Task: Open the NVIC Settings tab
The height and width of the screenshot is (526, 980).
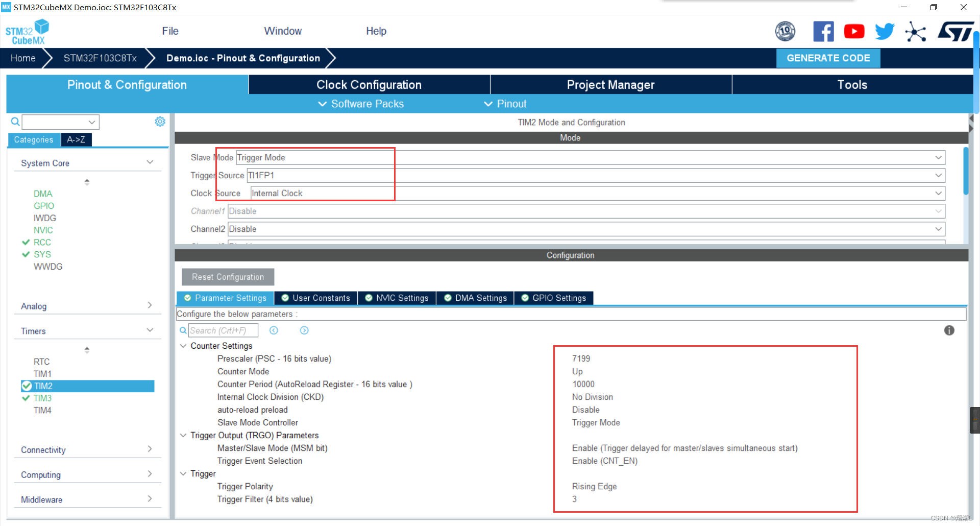Action: point(397,298)
